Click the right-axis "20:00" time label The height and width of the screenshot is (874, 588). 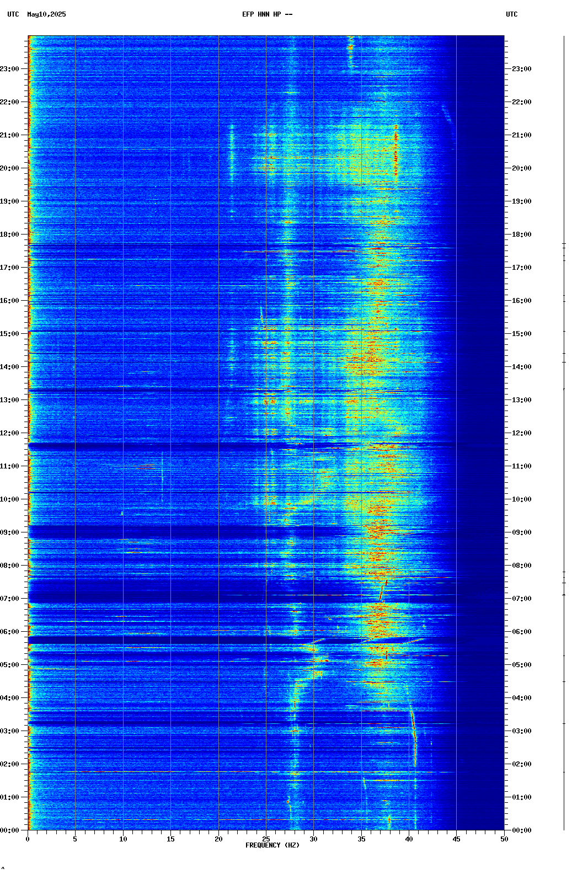tap(522, 168)
